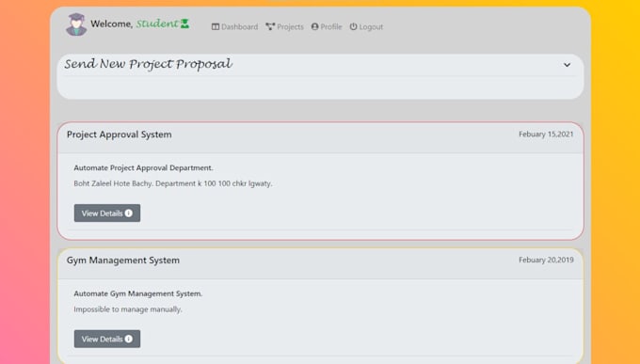Click the Send New Project Proposal heading

tap(148, 64)
